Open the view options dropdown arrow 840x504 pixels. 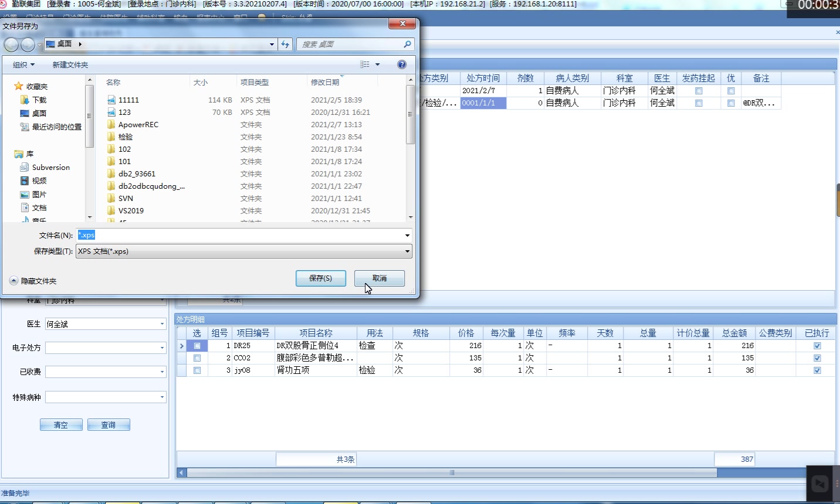click(377, 64)
